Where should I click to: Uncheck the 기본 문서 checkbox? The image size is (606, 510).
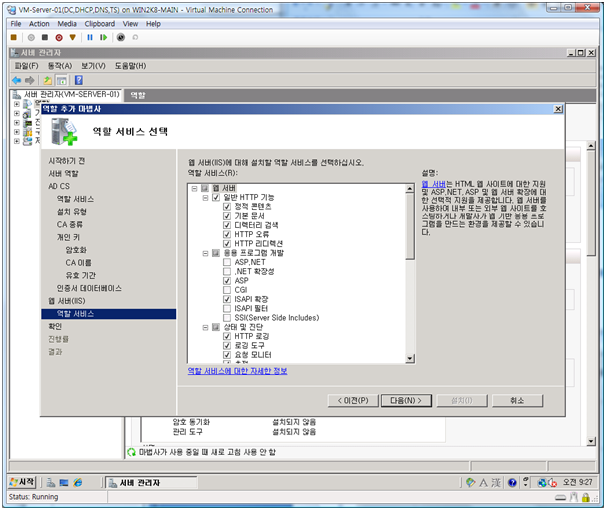click(x=227, y=216)
